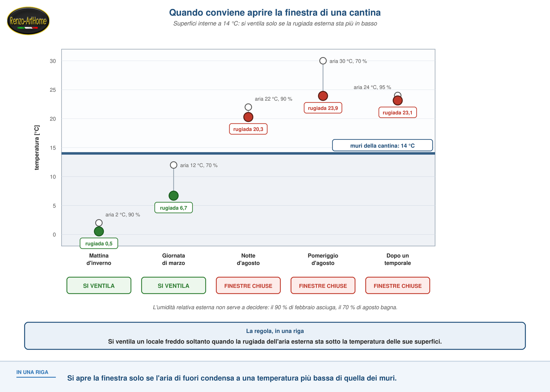Viewport: 550px width, 392px height.
Task: Click SI VENTILA badge under Giornata di marzo
Action: click(174, 285)
